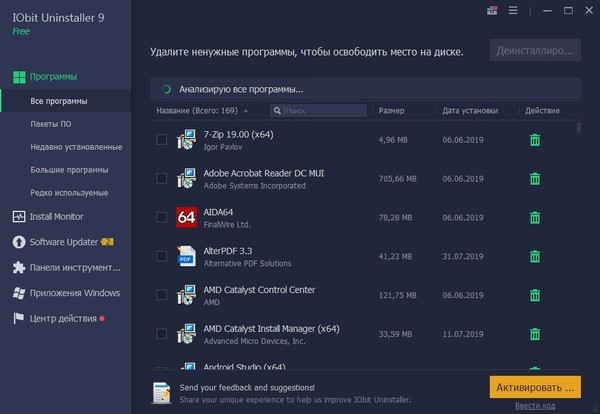Viewport: 600px width, 414px height.
Task: Switch to Недавно установленные list
Action: click(x=76, y=147)
